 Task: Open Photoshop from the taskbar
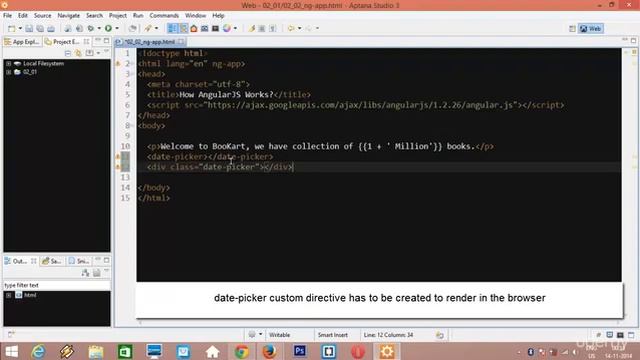tap(300, 351)
